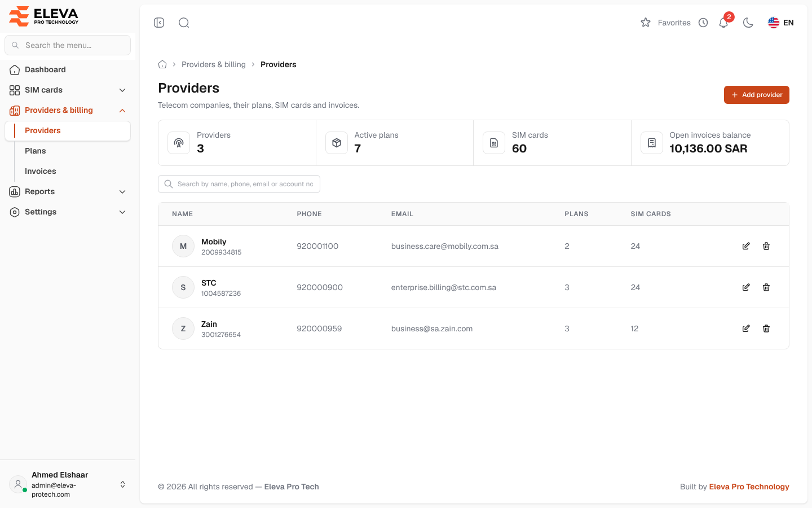Open recent history clock icon

point(703,23)
